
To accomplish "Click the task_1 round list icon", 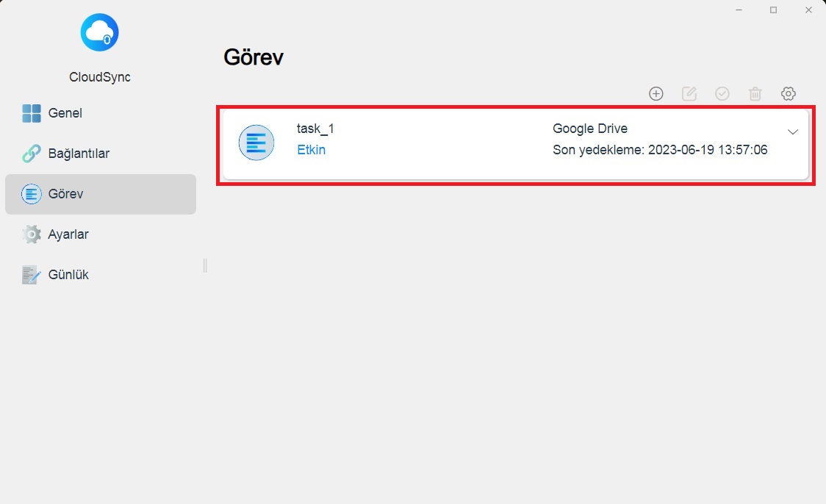I will 256,143.
